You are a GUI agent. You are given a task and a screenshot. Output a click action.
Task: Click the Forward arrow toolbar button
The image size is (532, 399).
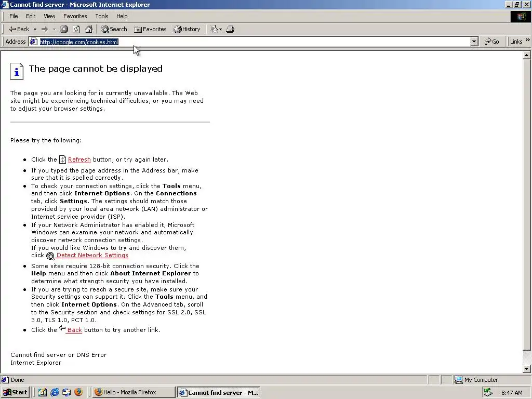45,29
